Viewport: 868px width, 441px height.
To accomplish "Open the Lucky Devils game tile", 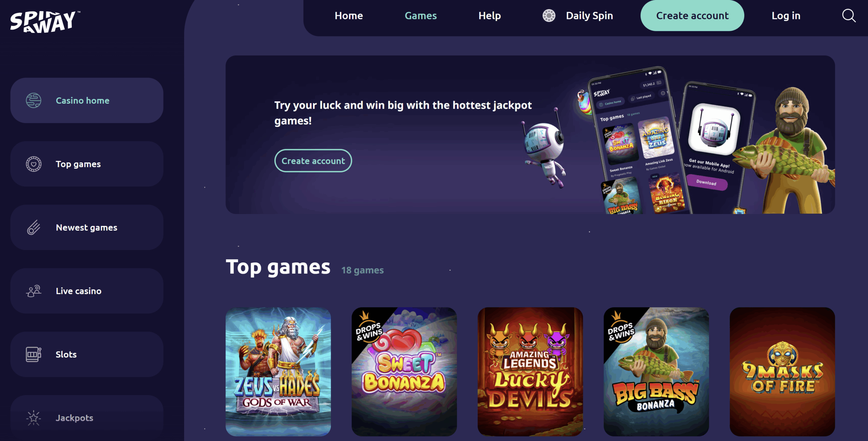I will (530, 372).
